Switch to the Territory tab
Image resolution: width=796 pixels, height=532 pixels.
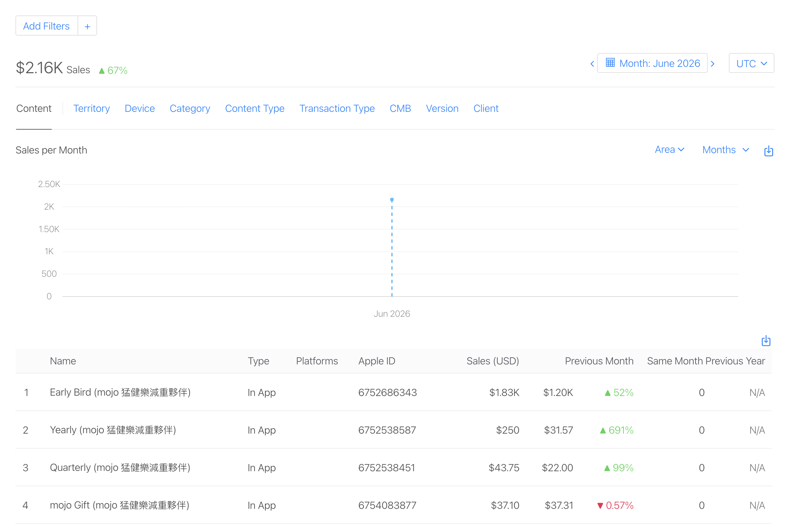tap(92, 108)
